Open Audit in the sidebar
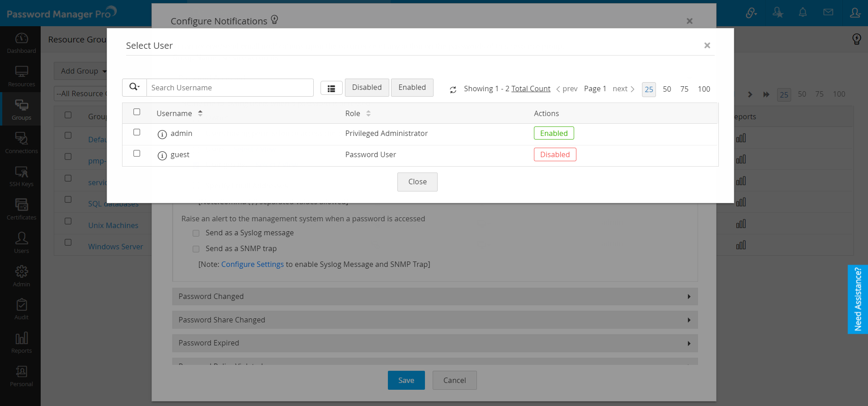Viewport: 868px width, 406px height. [21, 309]
